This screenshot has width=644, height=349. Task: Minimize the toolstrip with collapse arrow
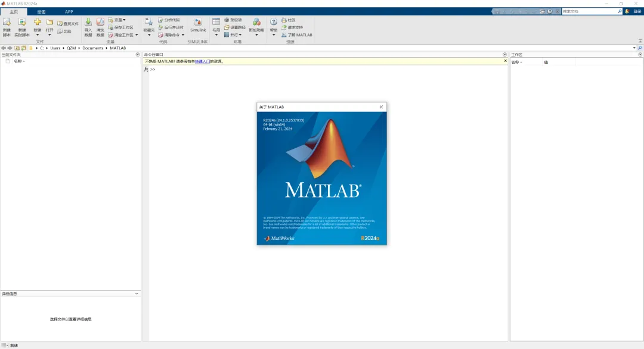tap(640, 41)
